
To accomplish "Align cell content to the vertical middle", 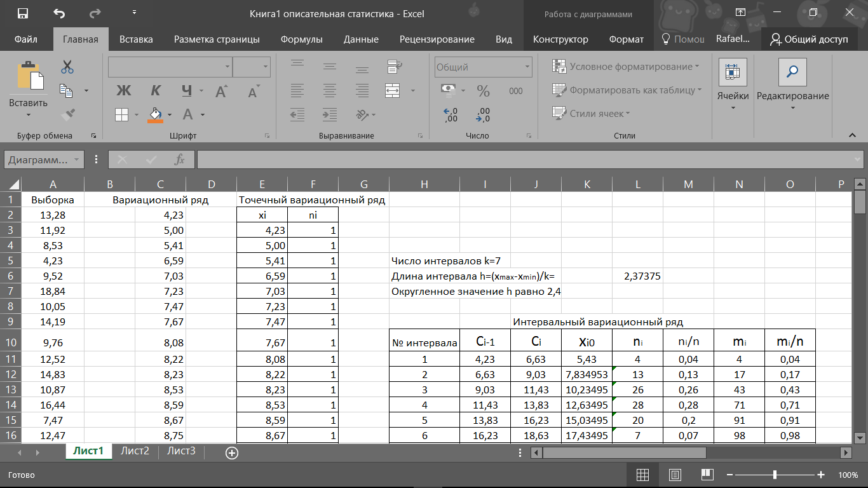I will coord(329,66).
